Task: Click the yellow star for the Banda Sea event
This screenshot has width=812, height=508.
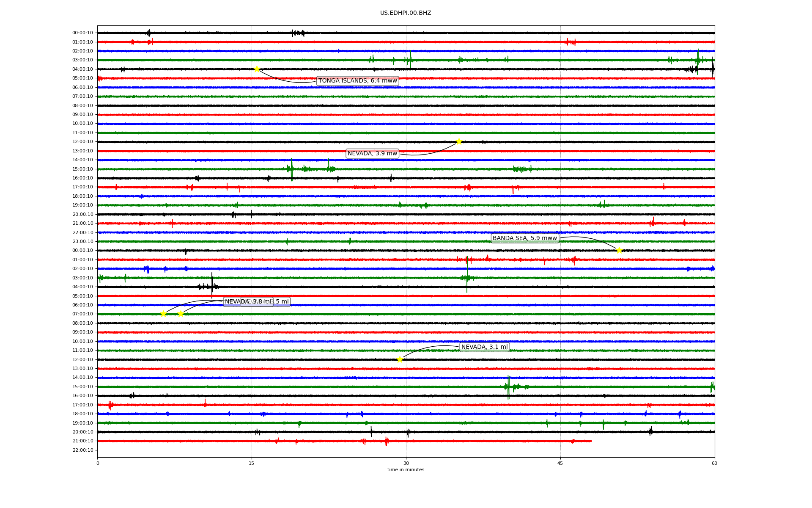Action: coord(619,250)
